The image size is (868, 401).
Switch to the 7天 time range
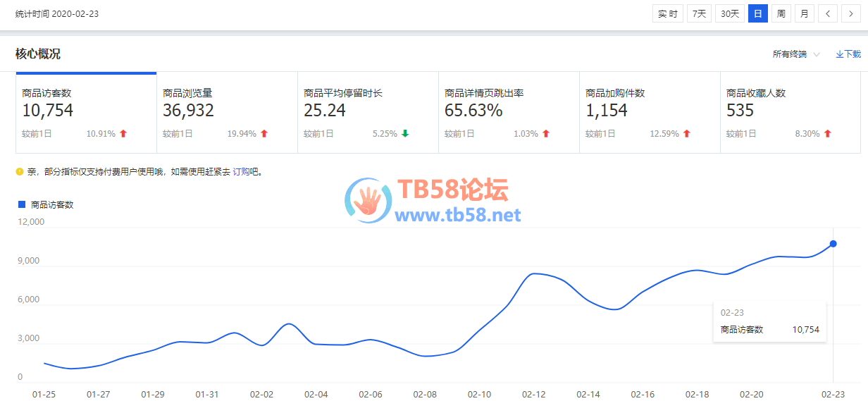[x=699, y=13]
